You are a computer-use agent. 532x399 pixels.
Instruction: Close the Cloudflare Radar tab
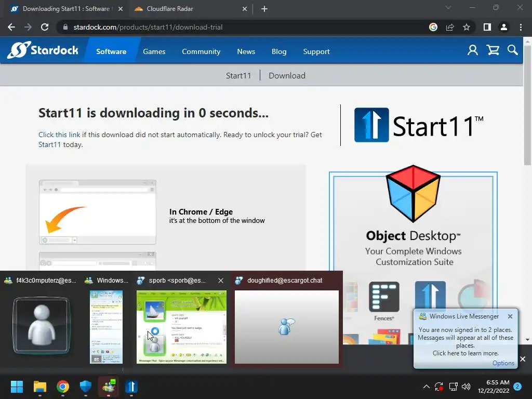click(x=245, y=9)
